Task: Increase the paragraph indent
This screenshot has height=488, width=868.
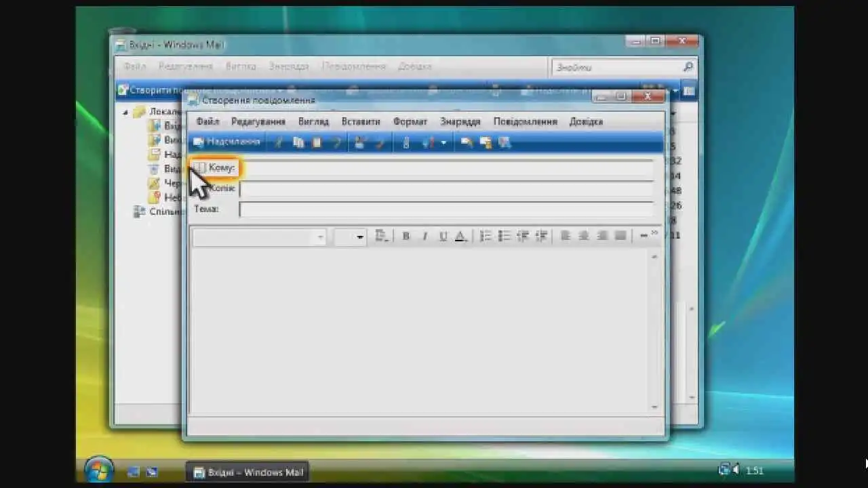Action: pyautogui.click(x=541, y=236)
